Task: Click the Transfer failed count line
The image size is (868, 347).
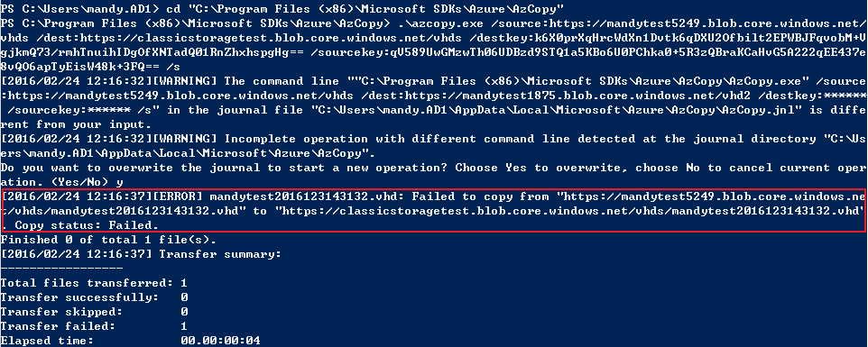Action: pyautogui.click(x=94, y=326)
